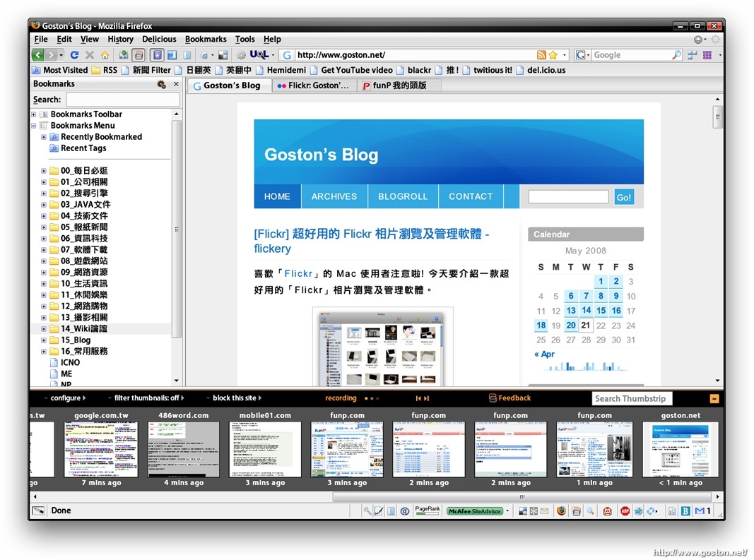
Task: Open the Gmail notifier mail icon
Action: pyautogui.click(x=700, y=511)
